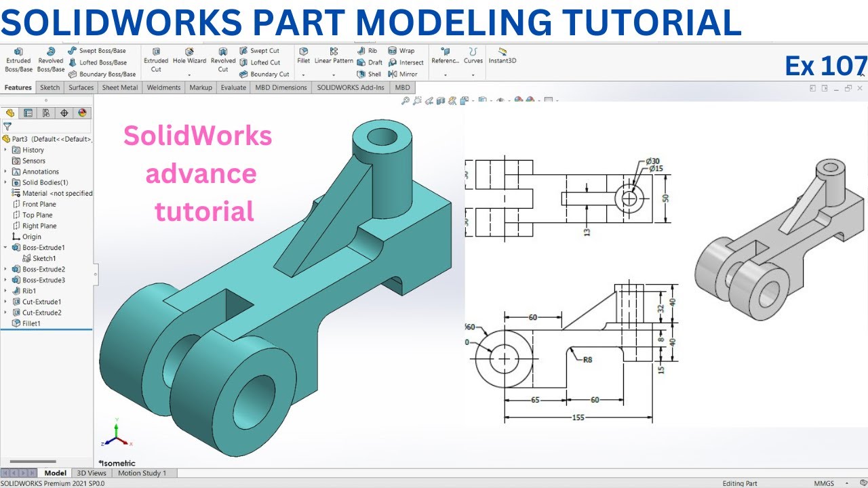Open the Hole Wizard tool

coord(189,56)
